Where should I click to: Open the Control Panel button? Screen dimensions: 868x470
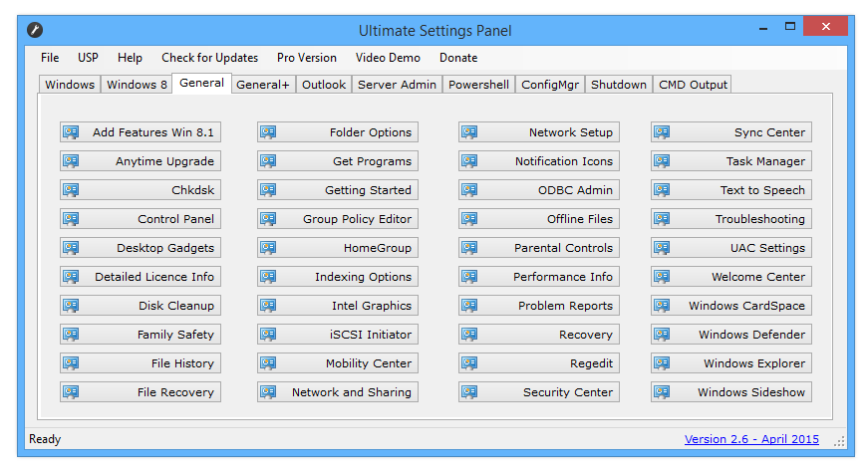pos(141,219)
